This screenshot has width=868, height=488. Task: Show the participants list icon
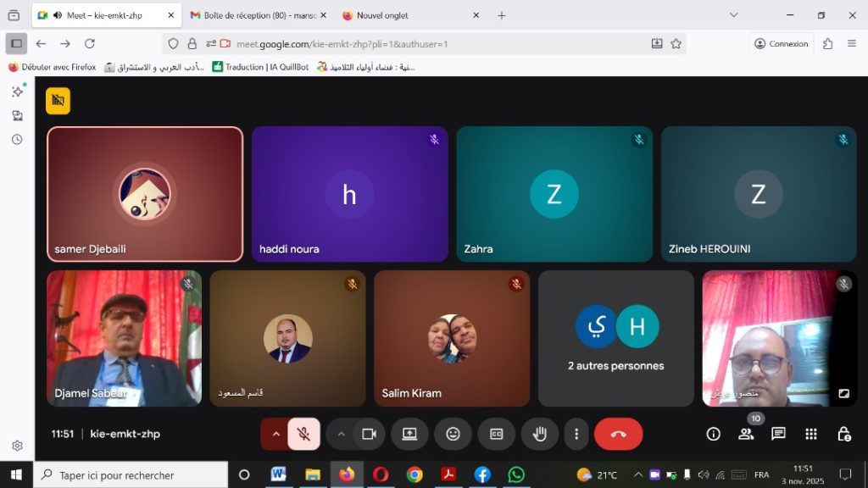(746, 434)
